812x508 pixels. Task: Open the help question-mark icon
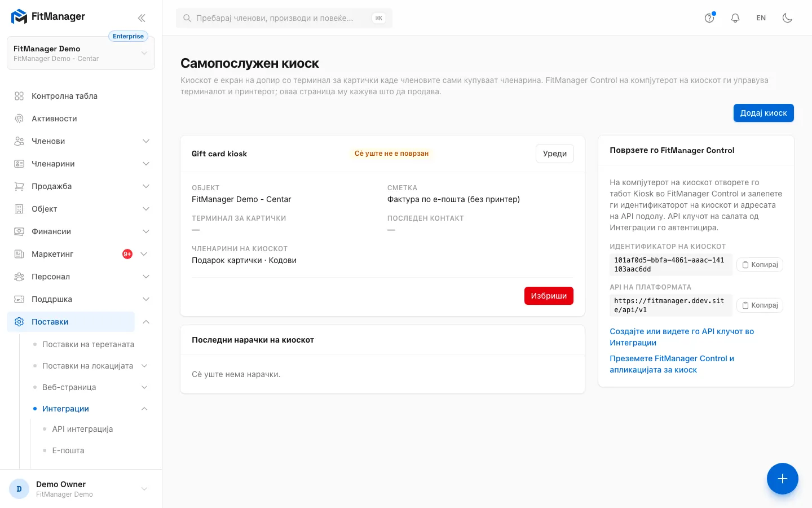point(709,18)
